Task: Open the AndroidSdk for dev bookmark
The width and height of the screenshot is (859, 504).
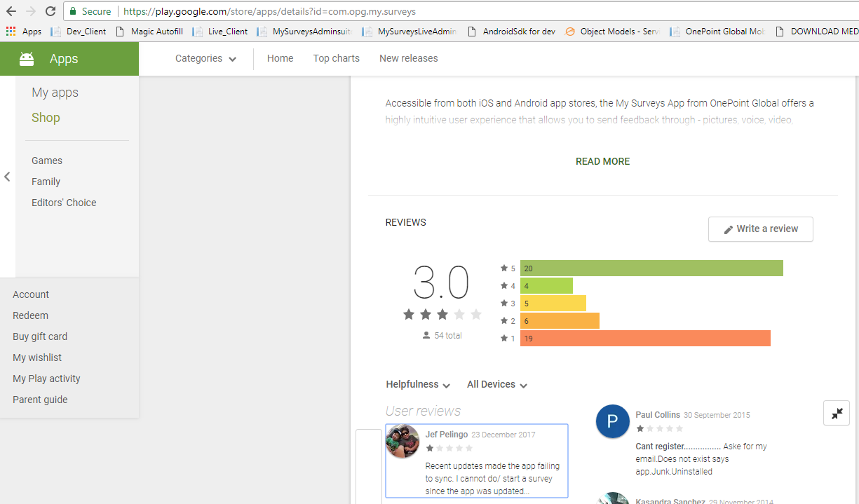Action: [x=511, y=32]
